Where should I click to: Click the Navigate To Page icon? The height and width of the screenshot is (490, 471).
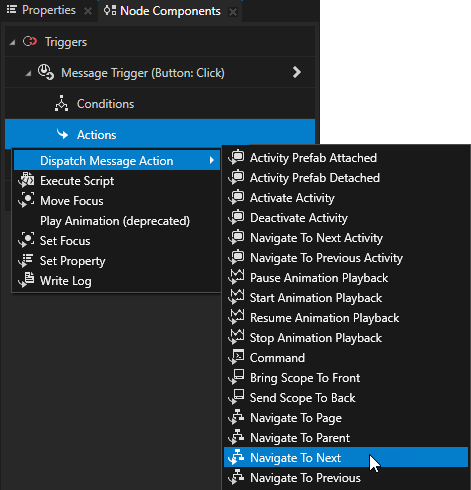[x=236, y=417]
